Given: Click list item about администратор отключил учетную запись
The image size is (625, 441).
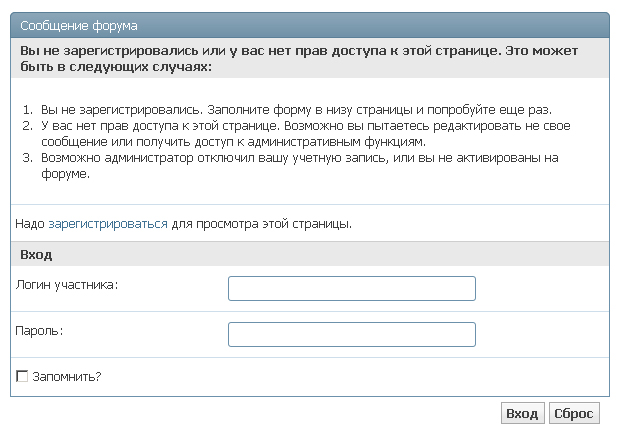Looking at the screenshot, I should (300, 165).
